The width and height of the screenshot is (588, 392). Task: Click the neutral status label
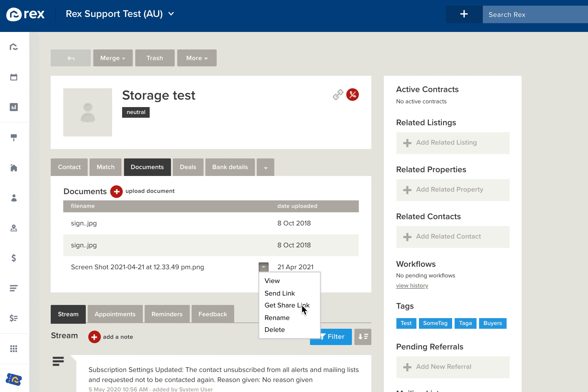(x=136, y=112)
